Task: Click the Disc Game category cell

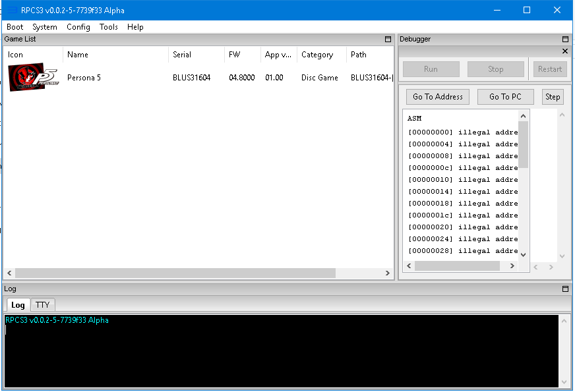Action: (x=320, y=78)
